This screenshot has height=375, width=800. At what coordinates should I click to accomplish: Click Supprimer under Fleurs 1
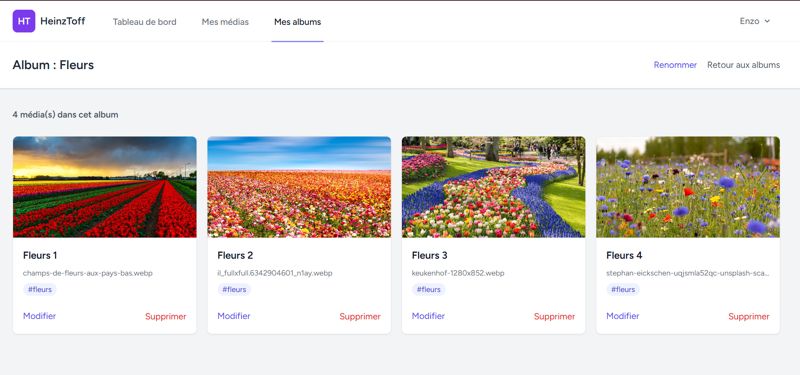click(x=166, y=316)
